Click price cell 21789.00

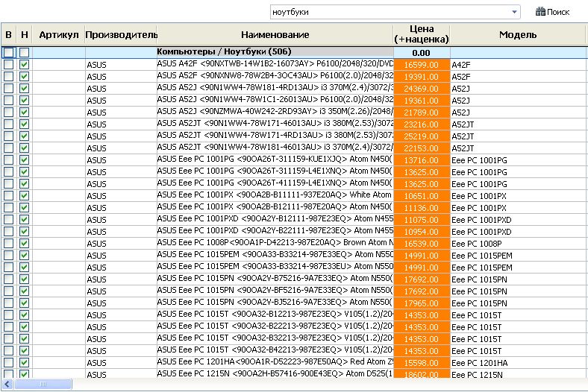click(x=422, y=113)
